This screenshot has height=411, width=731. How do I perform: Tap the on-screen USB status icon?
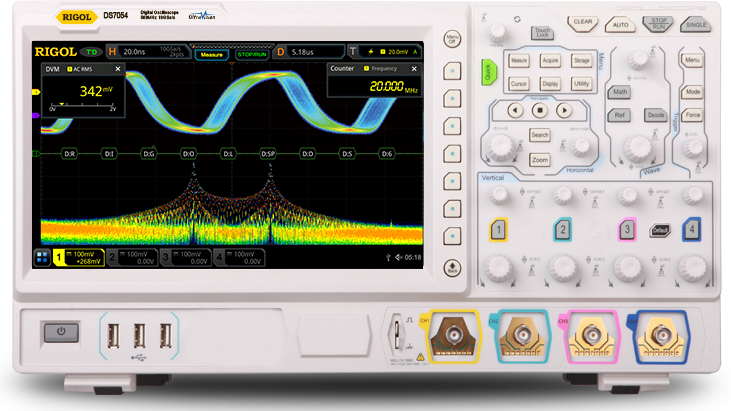pos(388,257)
